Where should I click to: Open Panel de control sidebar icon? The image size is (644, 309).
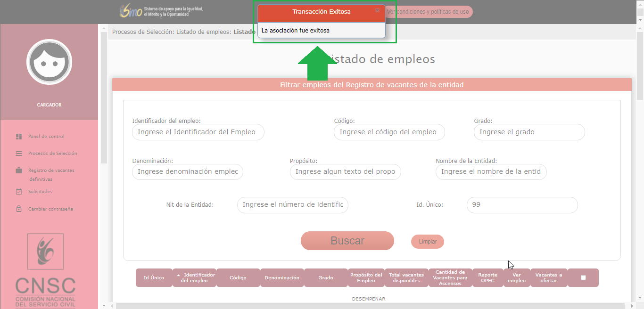(19, 137)
